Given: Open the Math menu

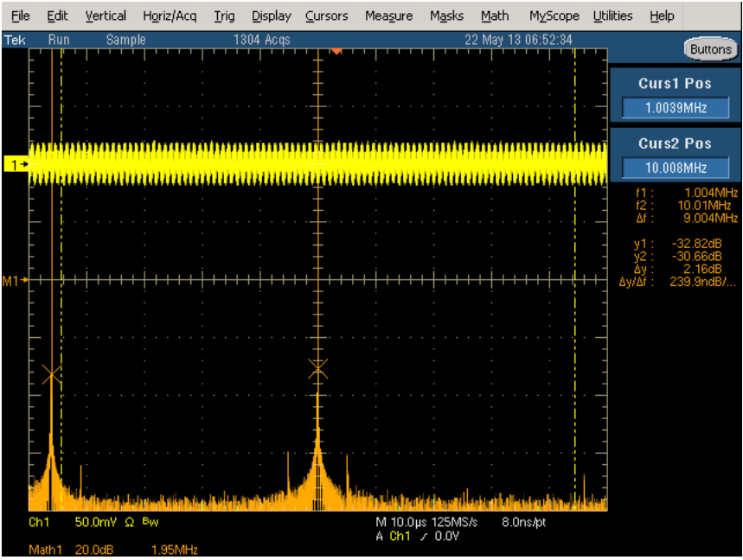Looking at the screenshot, I should (495, 16).
